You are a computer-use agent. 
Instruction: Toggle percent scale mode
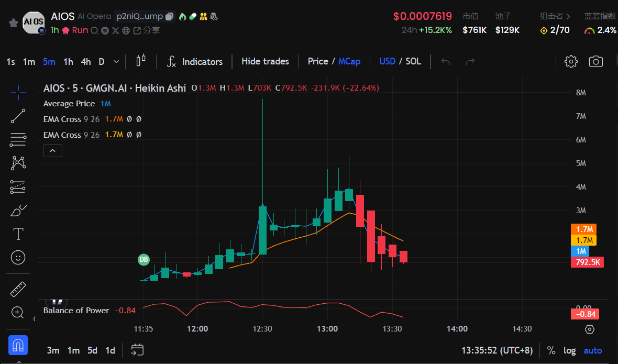tap(551, 350)
